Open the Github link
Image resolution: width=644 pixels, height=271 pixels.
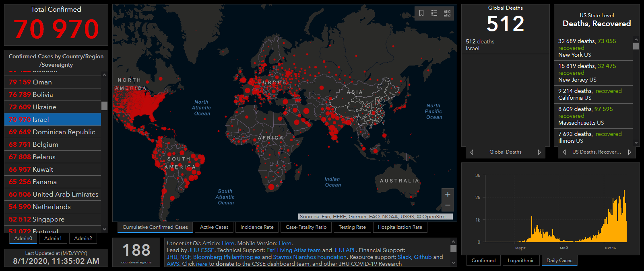tap(423, 257)
